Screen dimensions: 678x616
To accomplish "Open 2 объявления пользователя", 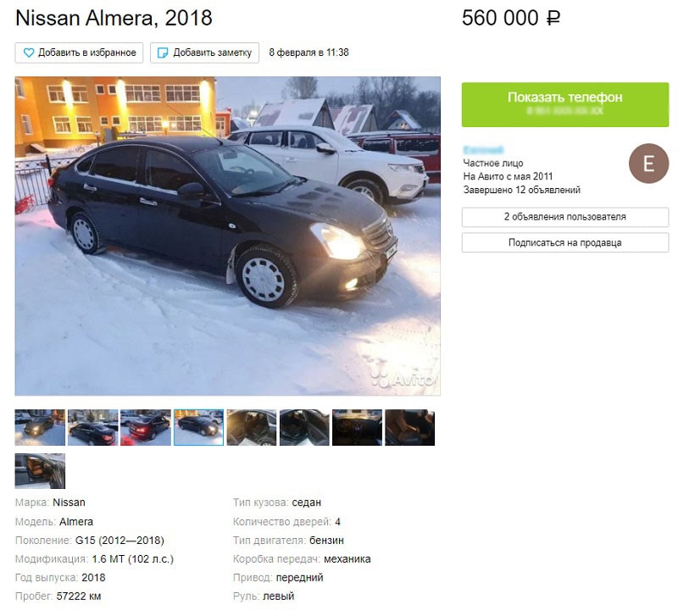I will (x=565, y=217).
